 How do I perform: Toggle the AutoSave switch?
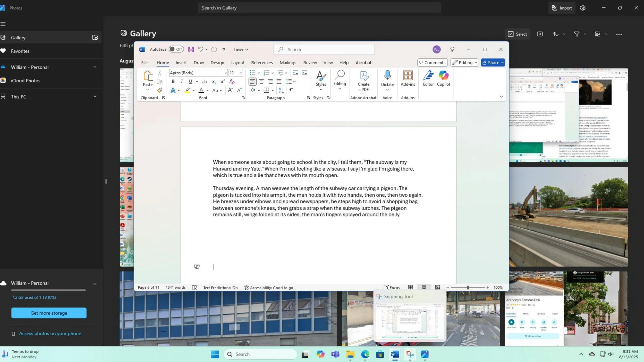(x=176, y=49)
